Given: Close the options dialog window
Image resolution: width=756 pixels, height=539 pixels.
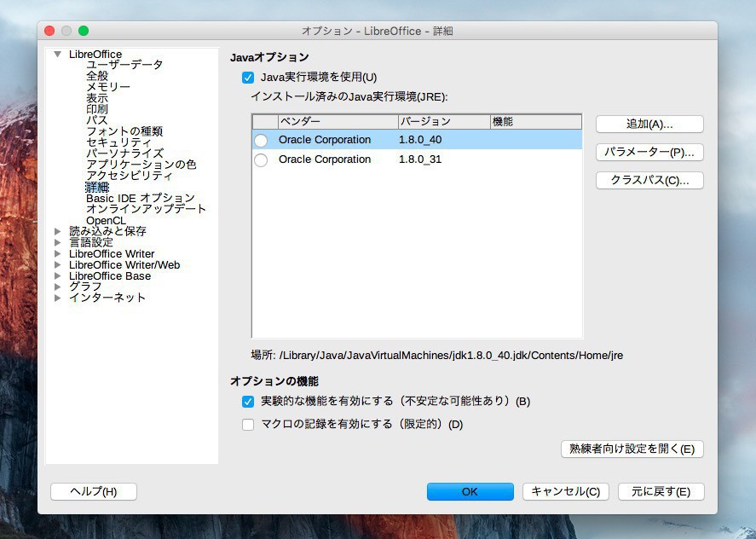Looking at the screenshot, I should tap(49, 31).
